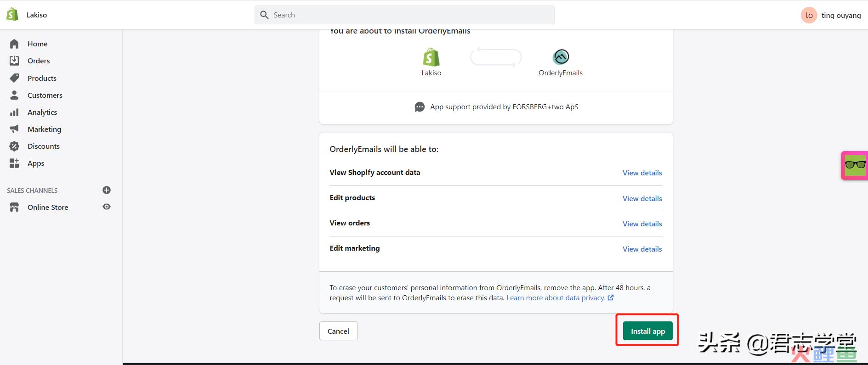This screenshot has width=868, height=365.
Task: Open the Orders inbox icon
Action: [14, 61]
